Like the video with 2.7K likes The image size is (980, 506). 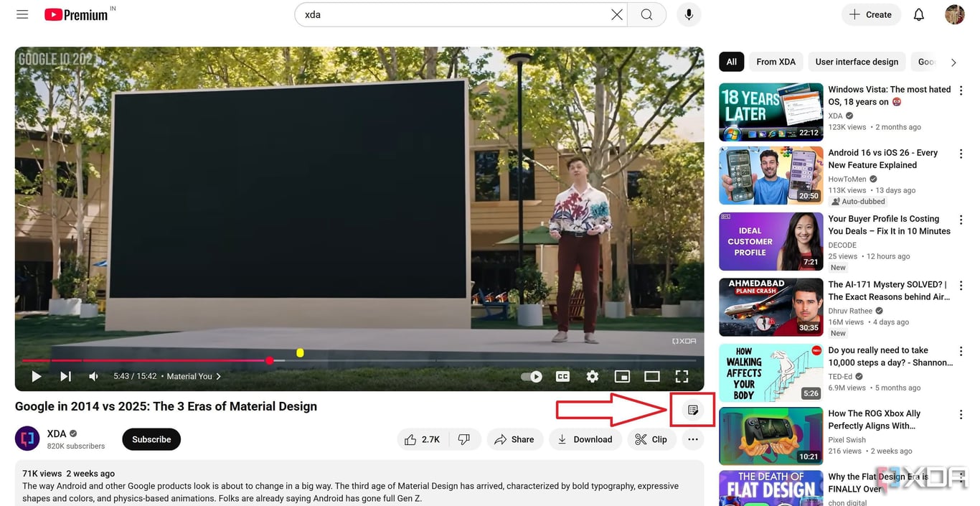pyautogui.click(x=423, y=439)
